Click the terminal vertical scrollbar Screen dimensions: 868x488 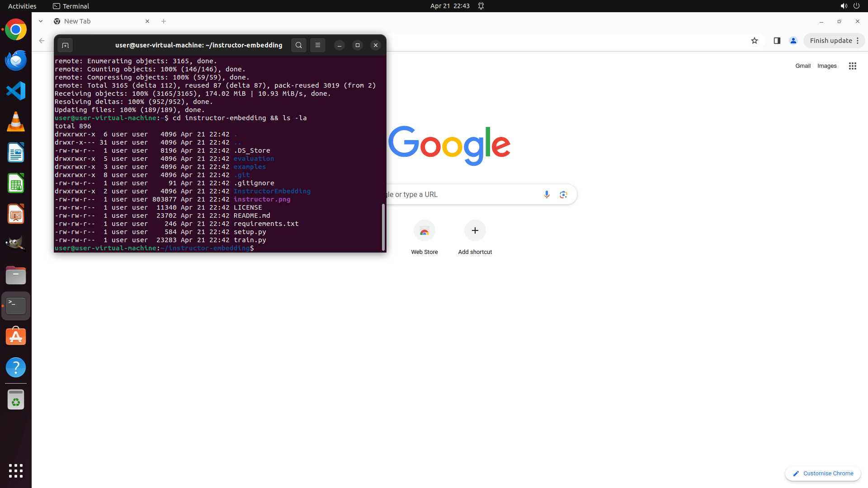(x=383, y=226)
